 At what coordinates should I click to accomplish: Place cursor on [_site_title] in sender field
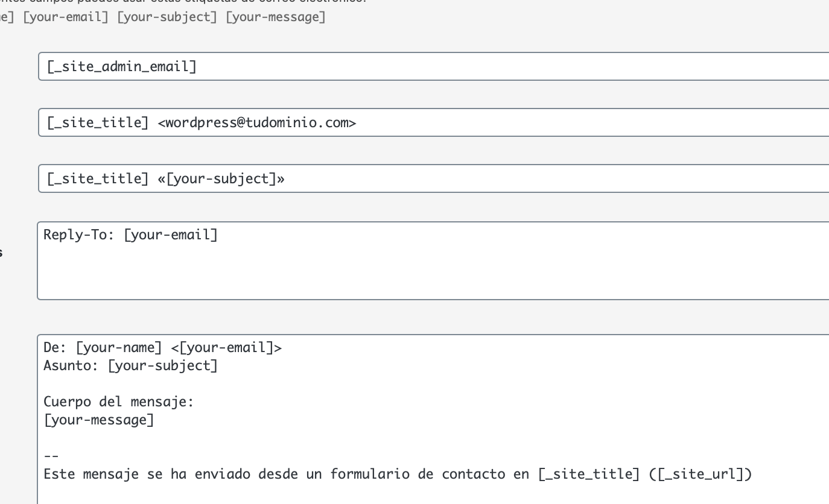tap(98, 123)
